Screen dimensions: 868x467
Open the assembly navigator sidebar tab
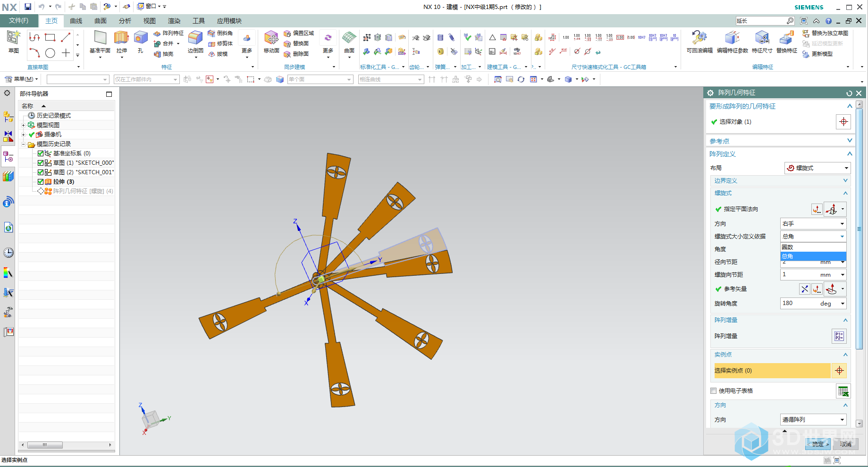(x=8, y=116)
